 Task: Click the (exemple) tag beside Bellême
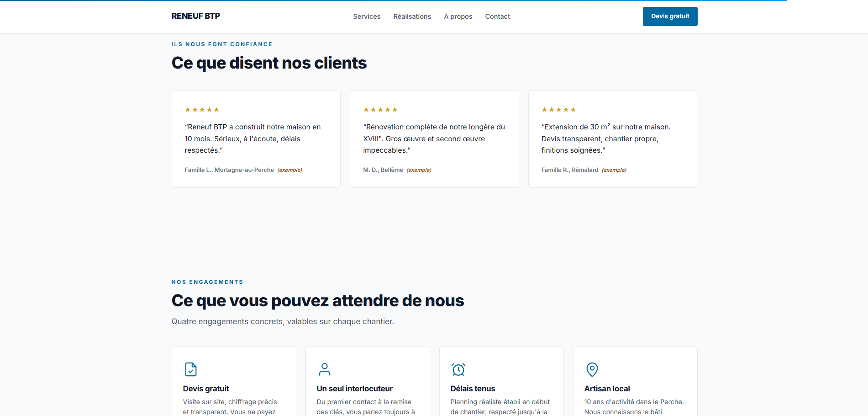tap(419, 170)
